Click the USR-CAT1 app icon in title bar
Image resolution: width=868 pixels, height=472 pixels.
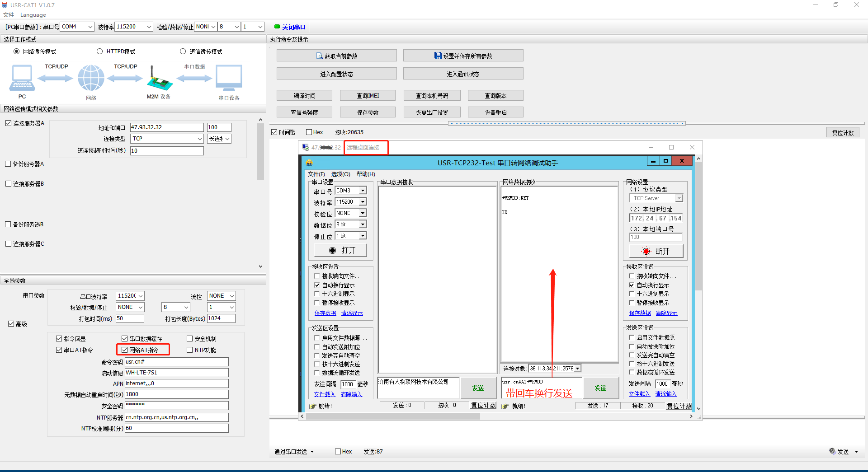click(5, 5)
